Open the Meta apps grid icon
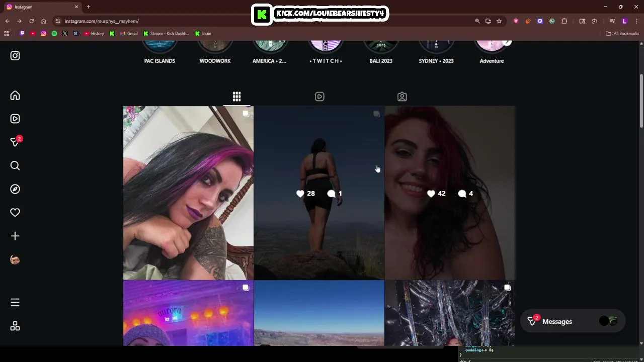Viewport: 644px width, 362px height. click(15, 326)
